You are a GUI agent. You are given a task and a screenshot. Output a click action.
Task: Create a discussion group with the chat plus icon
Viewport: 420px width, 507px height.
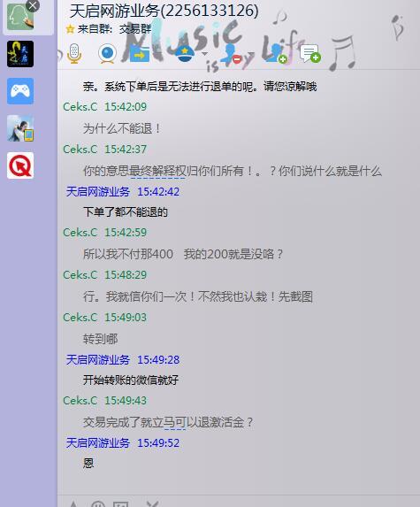click(310, 54)
